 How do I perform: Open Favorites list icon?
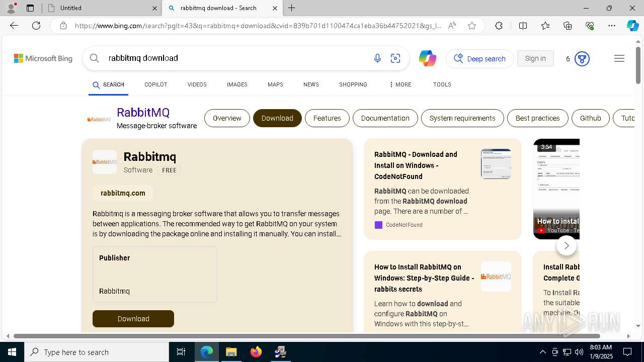pyautogui.click(x=545, y=26)
